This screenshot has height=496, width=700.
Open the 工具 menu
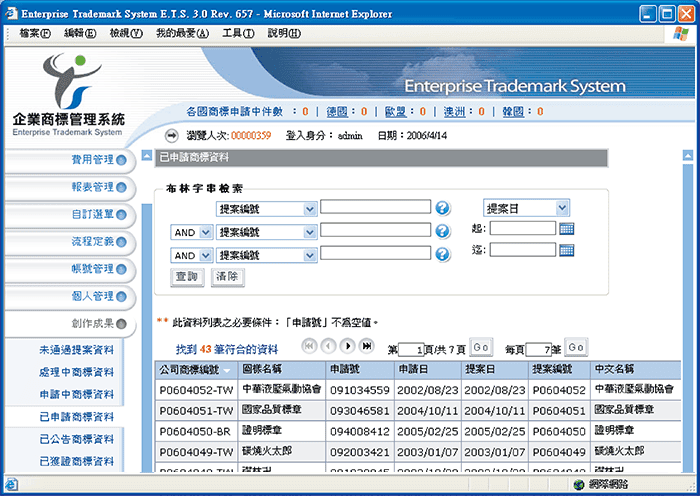click(x=238, y=33)
